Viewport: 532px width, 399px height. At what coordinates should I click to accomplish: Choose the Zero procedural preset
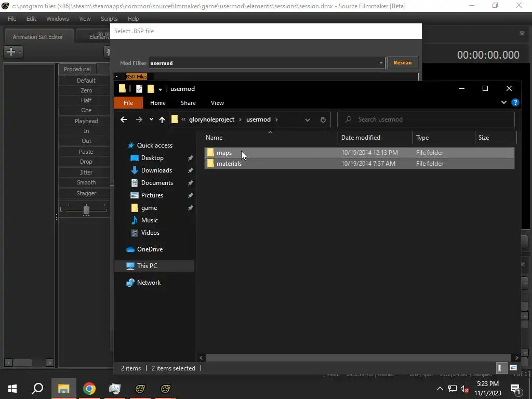[86, 90]
